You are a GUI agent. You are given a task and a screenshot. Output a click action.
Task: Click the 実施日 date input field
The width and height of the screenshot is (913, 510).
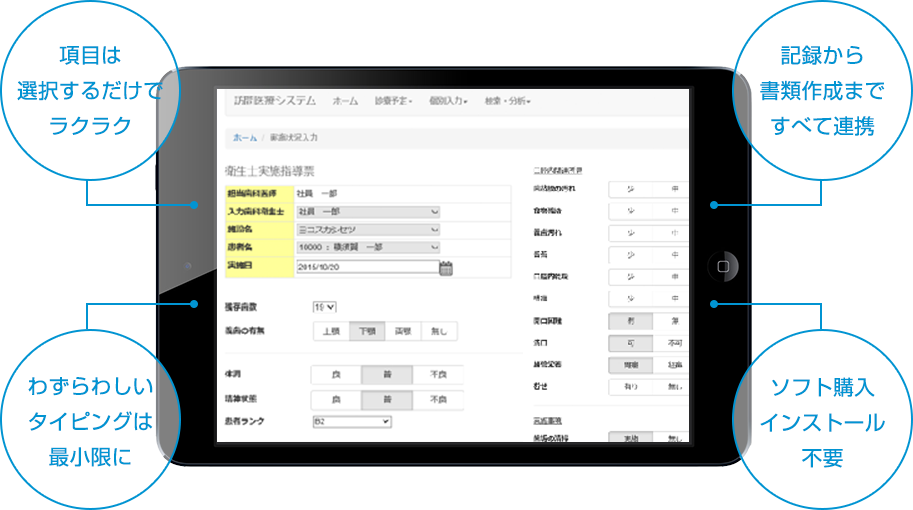367,267
